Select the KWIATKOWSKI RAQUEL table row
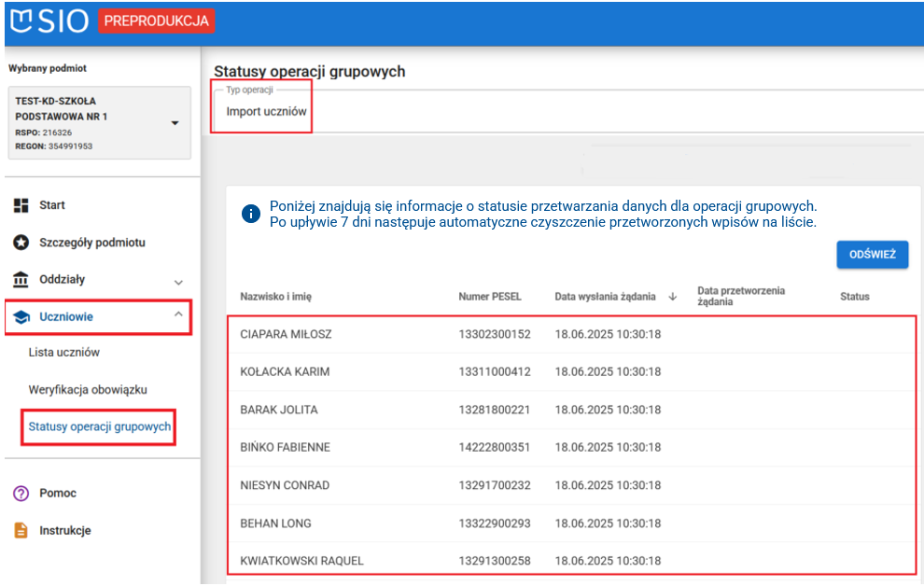Image resolution: width=924 pixels, height=586 pixels. tap(301, 561)
